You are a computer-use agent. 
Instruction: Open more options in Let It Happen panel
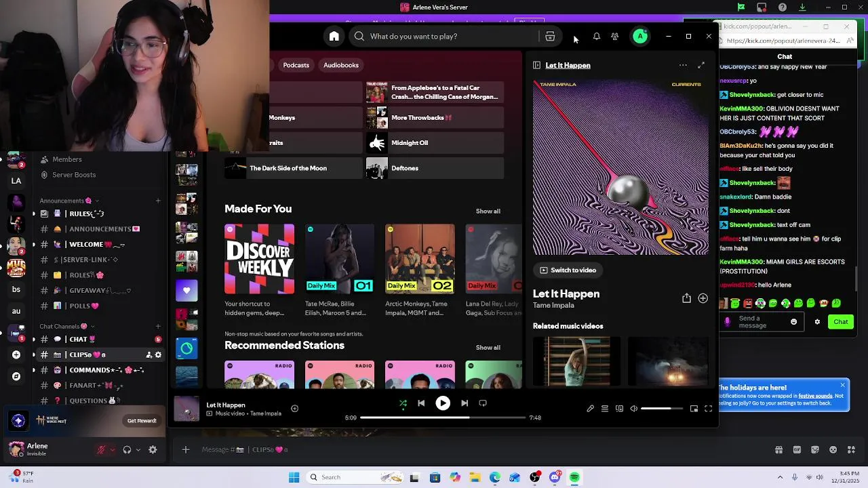coord(683,65)
